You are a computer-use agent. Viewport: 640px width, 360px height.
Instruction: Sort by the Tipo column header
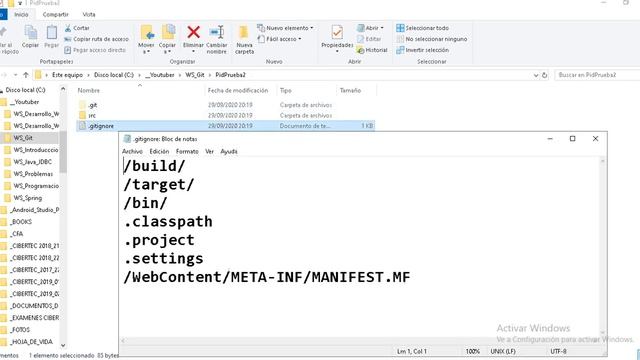[286, 91]
